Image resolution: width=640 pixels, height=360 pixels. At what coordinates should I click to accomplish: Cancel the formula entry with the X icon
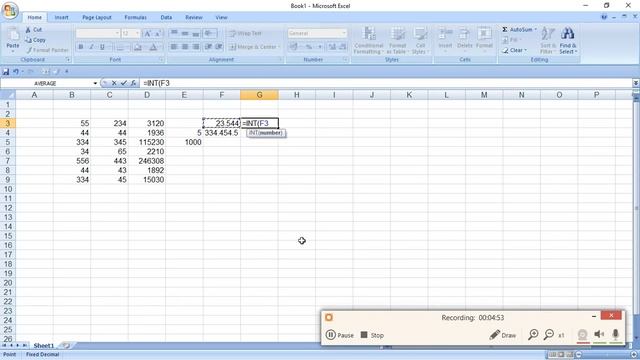(x=114, y=83)
